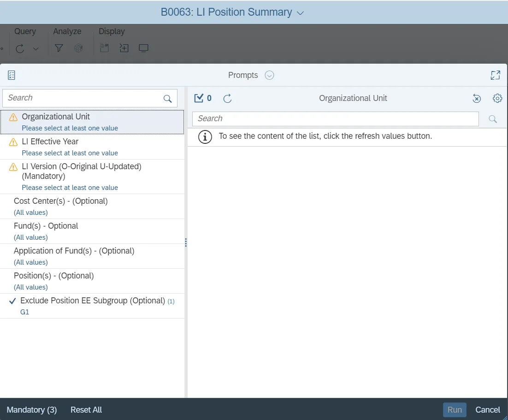508x420 pixels.
Task: Select the Cost Center(s) optional prompt
Action: click(61, 201)
